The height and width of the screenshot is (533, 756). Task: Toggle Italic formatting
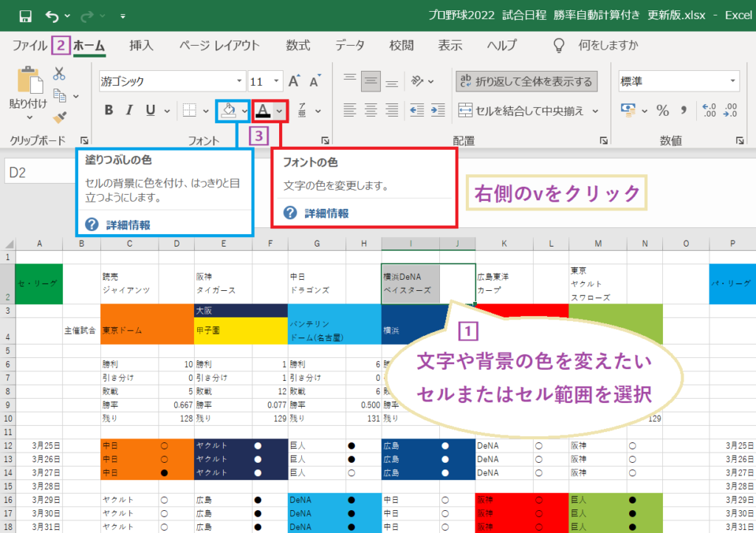coord(127,109)
